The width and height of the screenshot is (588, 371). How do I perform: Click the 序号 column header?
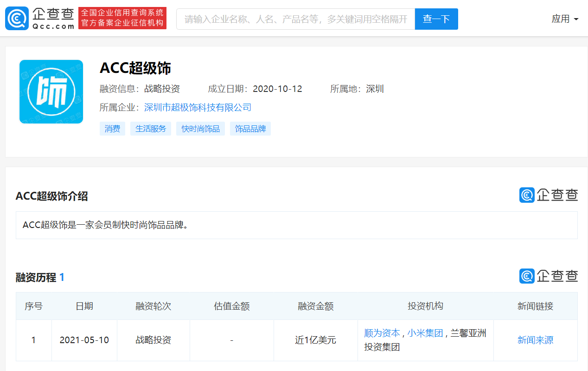tap(33, 306)
